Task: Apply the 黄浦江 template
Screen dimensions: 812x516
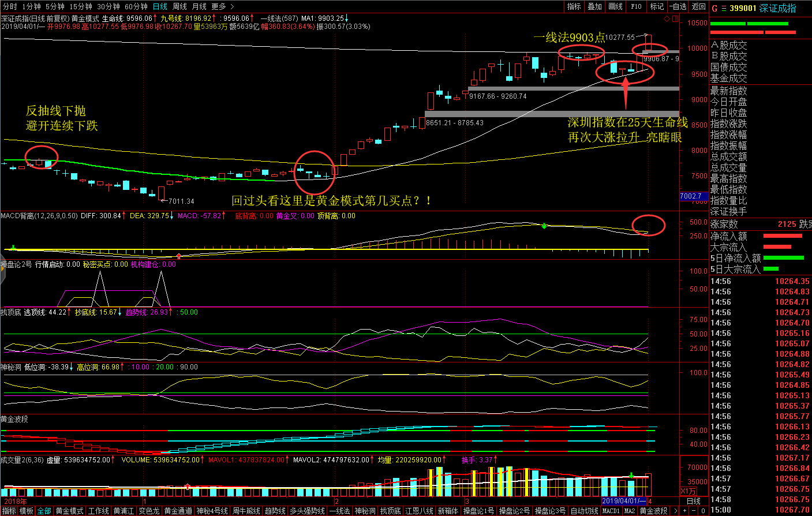Action: pos(124,511)
